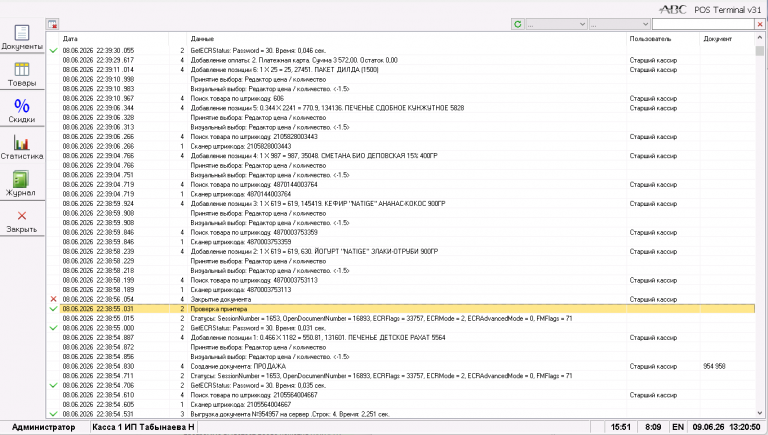Click the green refresh icon
The height and width of the screenshot is (435, 768).
click(518, 24)
